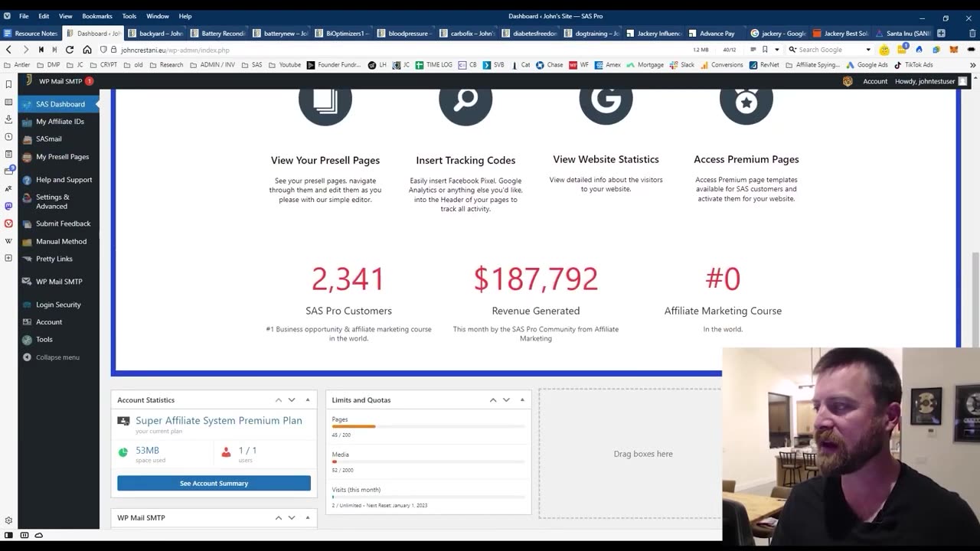Open the Youtube bookmarks folder
Screen dimensions: 980x551
(x=285, y=65)
